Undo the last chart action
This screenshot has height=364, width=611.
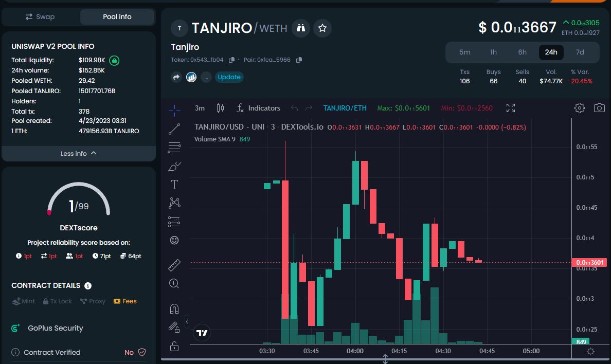click(295, 108)
